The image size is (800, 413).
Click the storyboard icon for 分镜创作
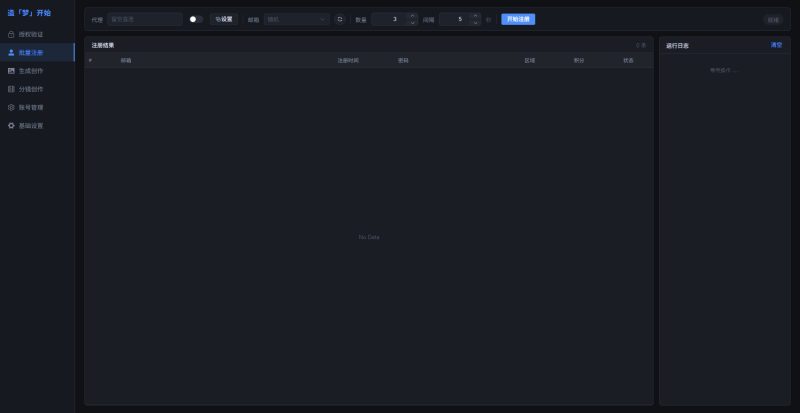tap(11, 89)
